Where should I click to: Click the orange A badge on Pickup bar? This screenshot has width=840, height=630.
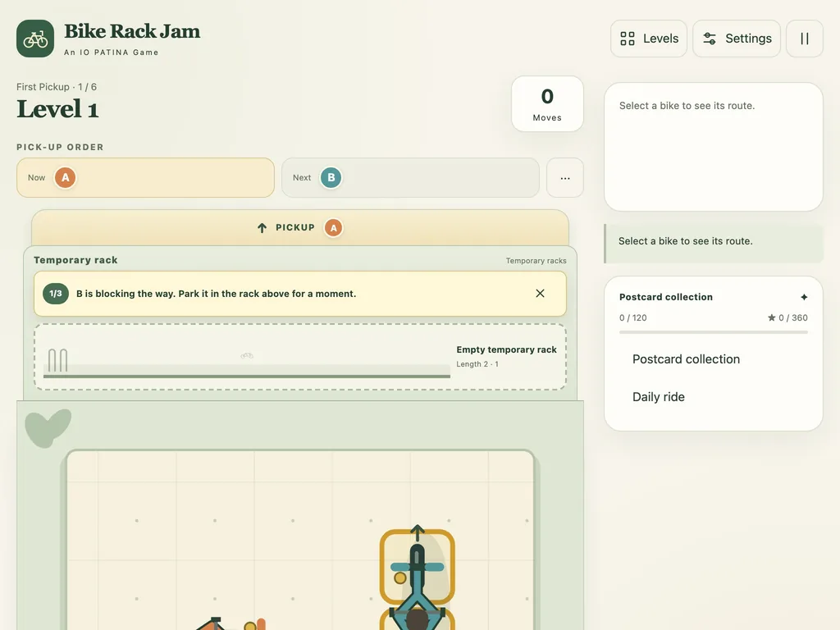pyautogui.click(x=333, y=228)
